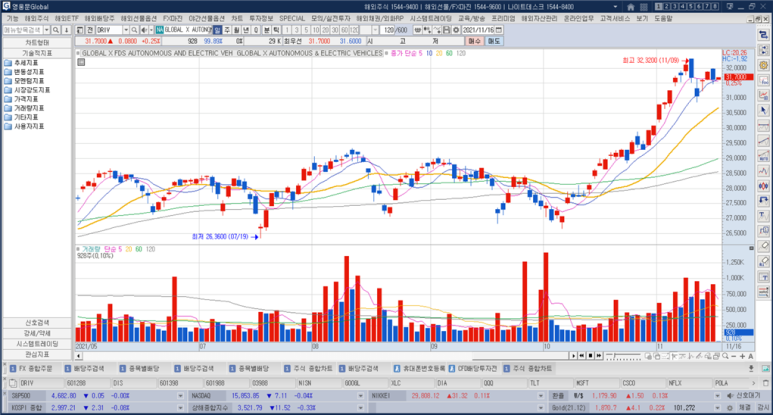Expand the 모멘텀지표 folder
This screenshot has height=415, width=773.
[x=29, y=81]
